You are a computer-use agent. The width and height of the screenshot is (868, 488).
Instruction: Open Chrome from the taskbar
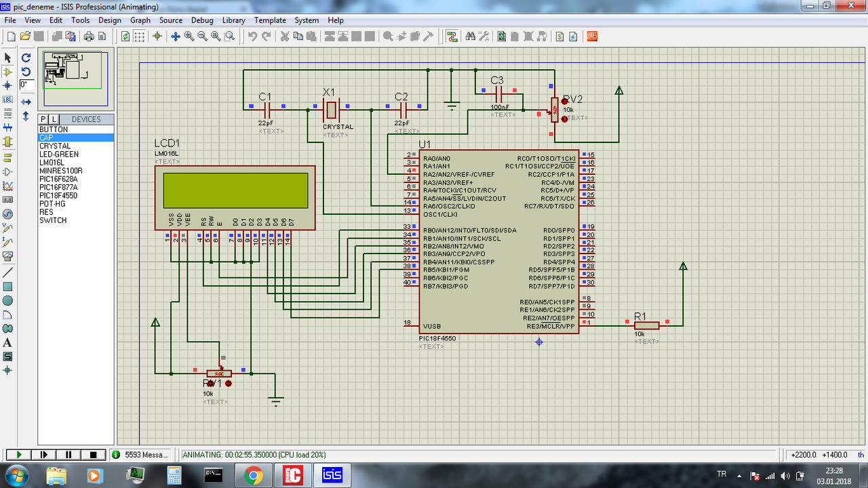pyautogui.click(x=254, y=475)
